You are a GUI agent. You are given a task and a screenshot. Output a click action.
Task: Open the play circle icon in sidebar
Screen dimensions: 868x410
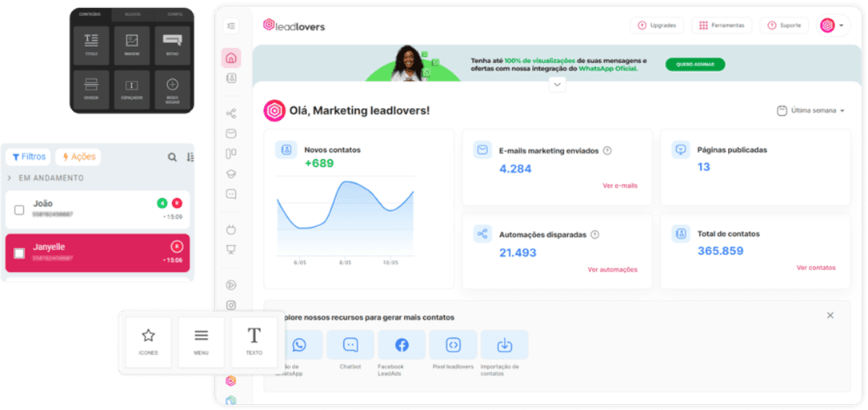point(231,285)
